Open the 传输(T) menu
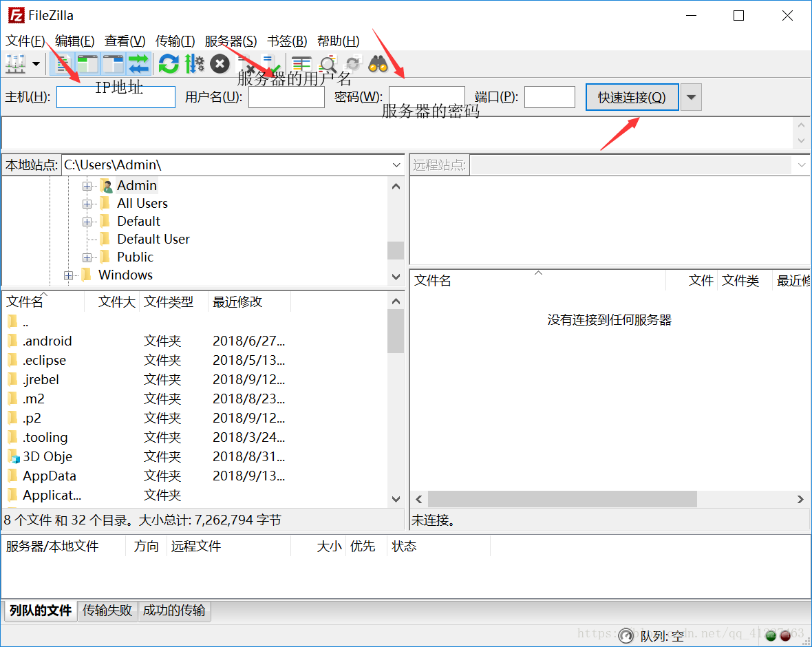The height and width of the screenshot is (647, 812). click(175, 41)
